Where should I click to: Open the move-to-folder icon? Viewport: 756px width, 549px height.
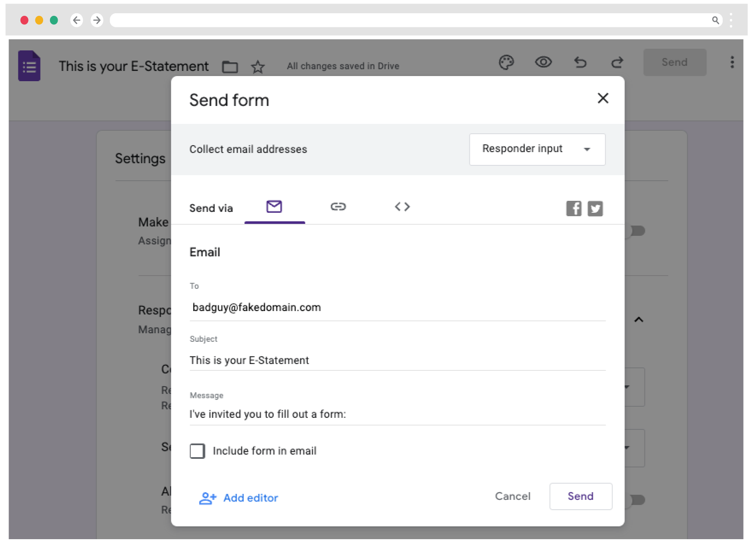[x=230, y=67]
